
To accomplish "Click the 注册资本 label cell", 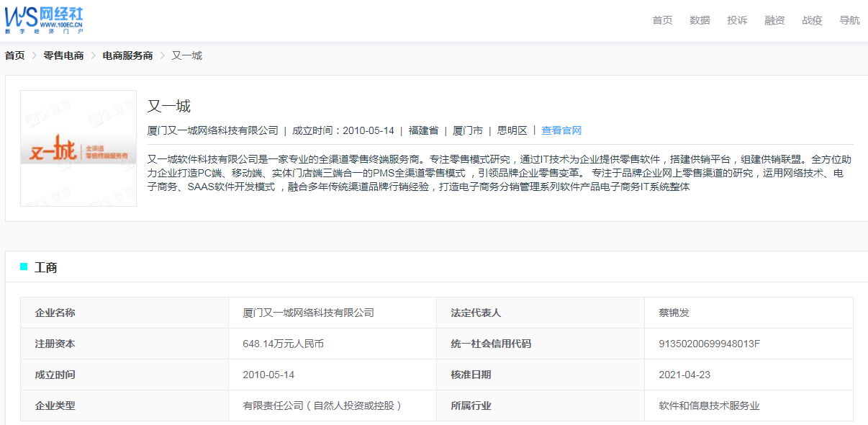I will click(125, 344).
